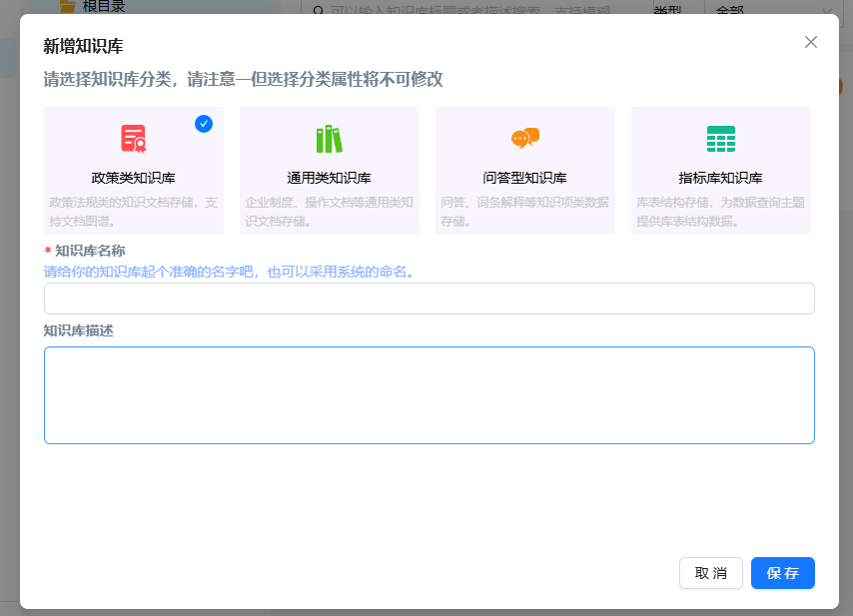Click the 根目录 tree item
This screenshot has height=616, width=853.
(x=104, y=6)
